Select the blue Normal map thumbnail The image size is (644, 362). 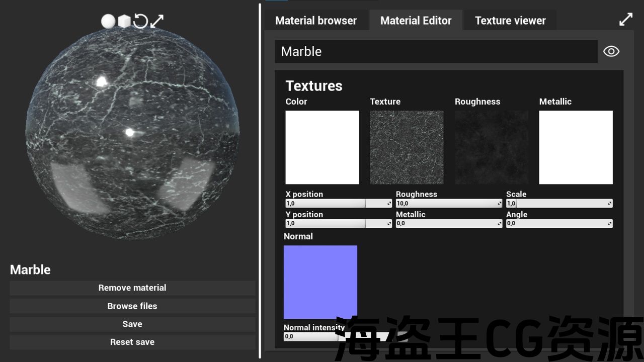tap(320, 282)
